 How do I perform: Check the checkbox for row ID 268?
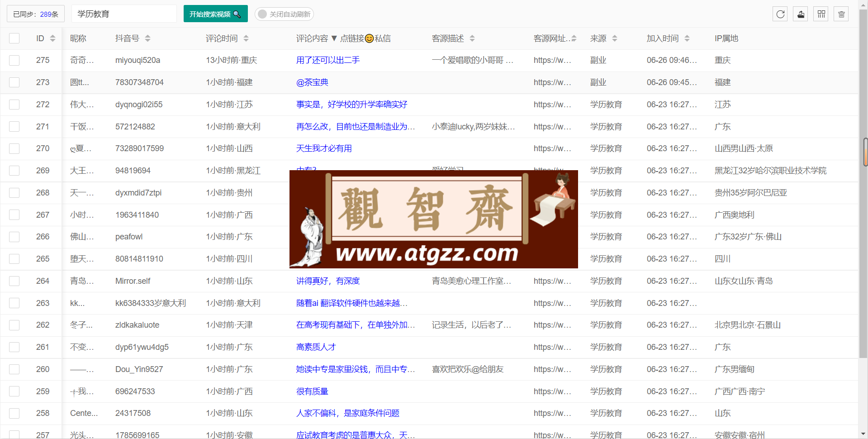[14, 193]
